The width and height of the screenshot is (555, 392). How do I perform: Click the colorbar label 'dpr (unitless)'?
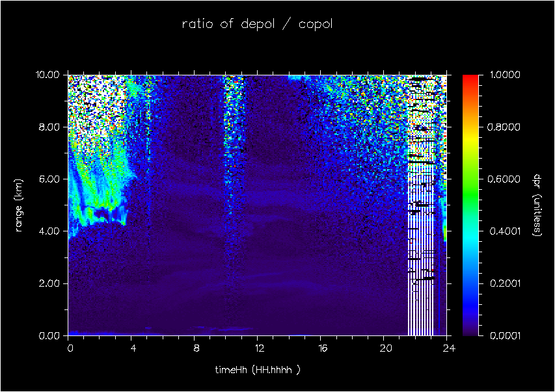point(537,205)
